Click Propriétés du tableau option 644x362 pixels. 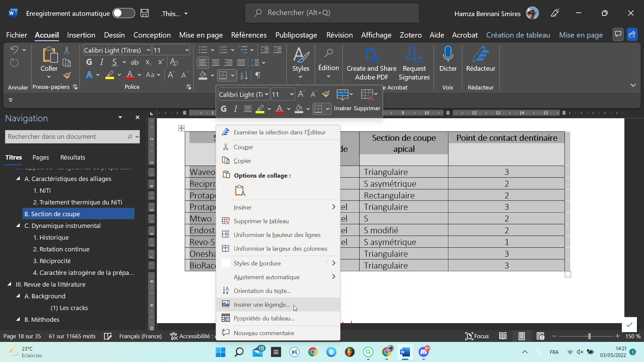pyautogui.click(x=264, y=318)
